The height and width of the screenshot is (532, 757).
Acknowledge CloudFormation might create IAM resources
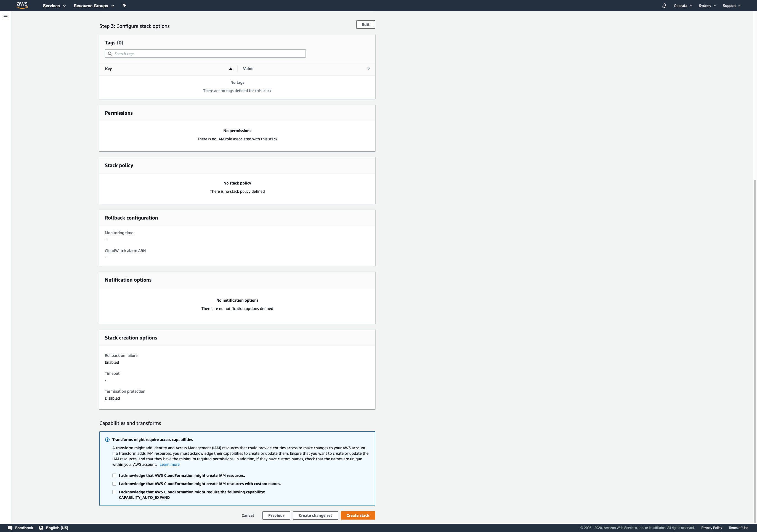click(115, 475)
